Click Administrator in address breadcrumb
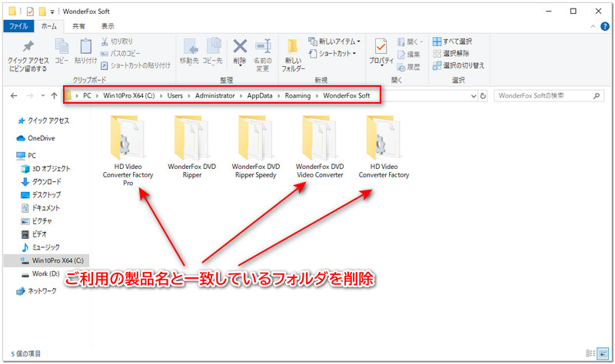Viewport: 615px width, 364px height. pos(215,95)
